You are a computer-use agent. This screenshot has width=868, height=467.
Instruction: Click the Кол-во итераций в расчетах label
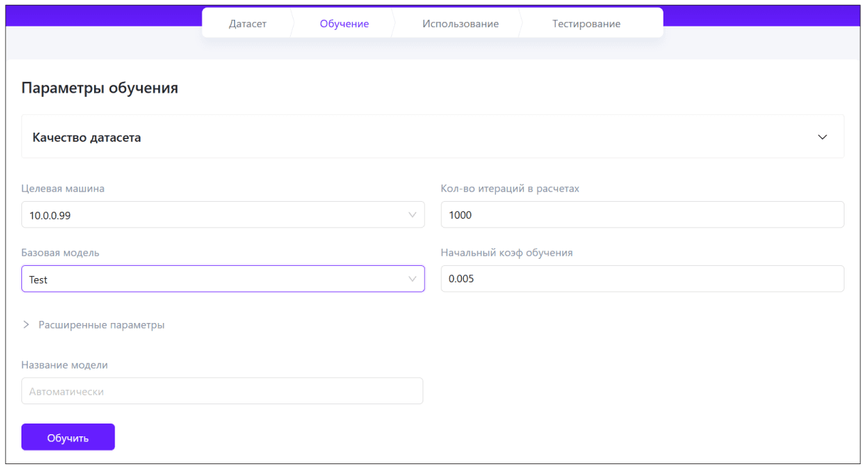pyautogui.click(x=510, y=189)
